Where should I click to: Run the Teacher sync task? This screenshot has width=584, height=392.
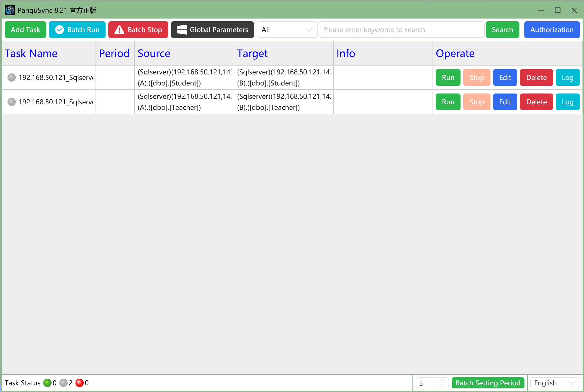(448, 102)
